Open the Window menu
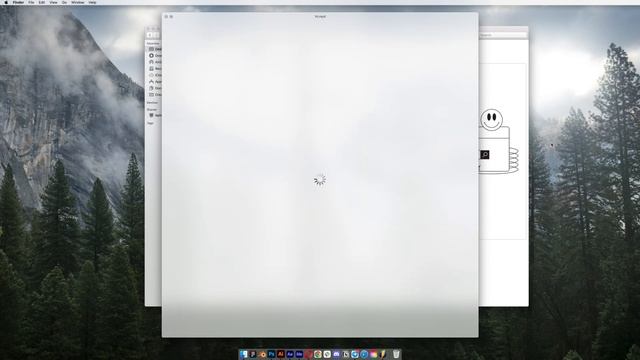The image size is (640, 360). (x=78, y=2)
